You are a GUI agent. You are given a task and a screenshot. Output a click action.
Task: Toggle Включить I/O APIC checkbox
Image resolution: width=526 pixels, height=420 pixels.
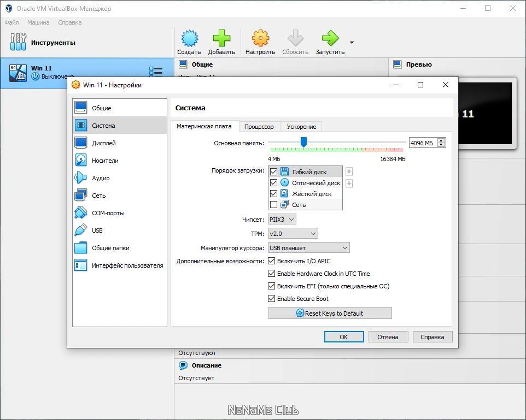point(271,261)
